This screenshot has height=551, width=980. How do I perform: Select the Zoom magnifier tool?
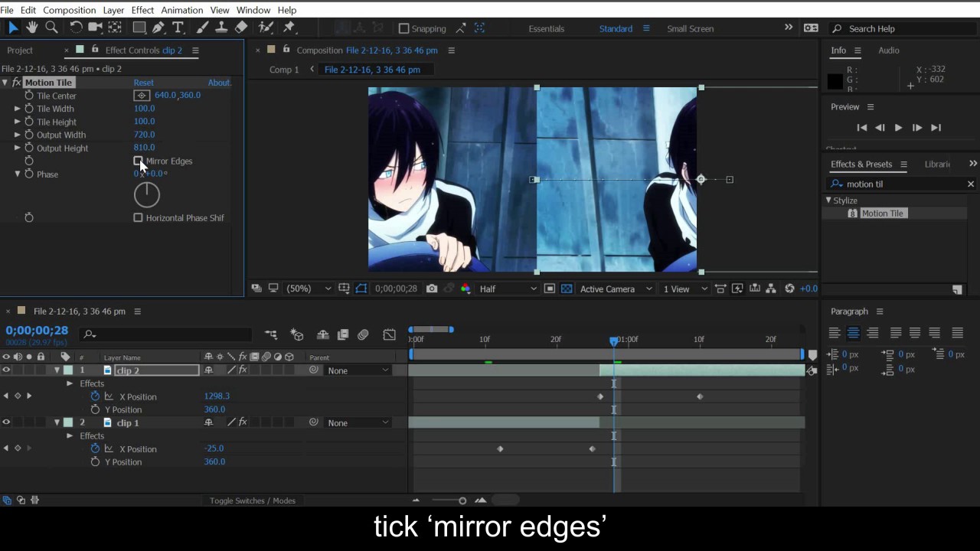coord(51,28)
